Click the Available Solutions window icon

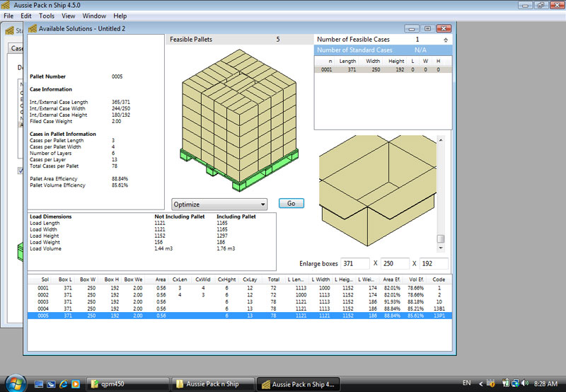(x=33, y=28)
